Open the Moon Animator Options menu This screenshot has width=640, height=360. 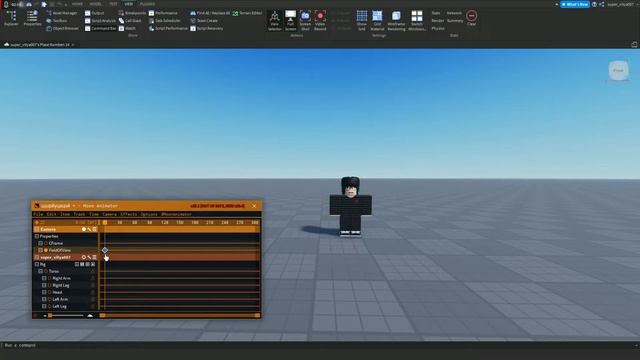click(149, 214)
